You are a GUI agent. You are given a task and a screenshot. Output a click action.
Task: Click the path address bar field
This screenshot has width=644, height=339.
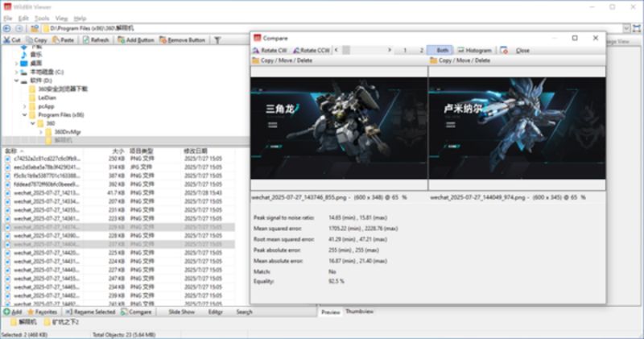tap(332, 28)
